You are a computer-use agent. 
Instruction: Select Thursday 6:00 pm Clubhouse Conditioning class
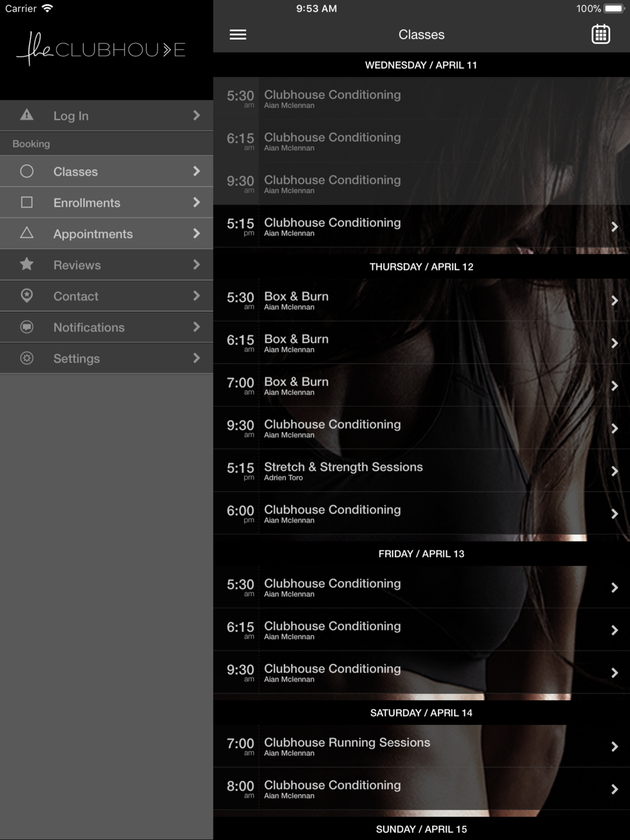[x=421, y=513]
